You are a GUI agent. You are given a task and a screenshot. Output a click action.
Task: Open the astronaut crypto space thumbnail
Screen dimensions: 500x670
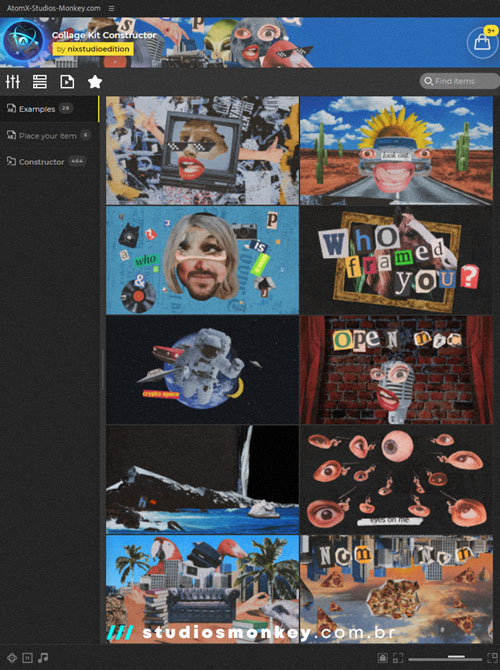(202, 370)
